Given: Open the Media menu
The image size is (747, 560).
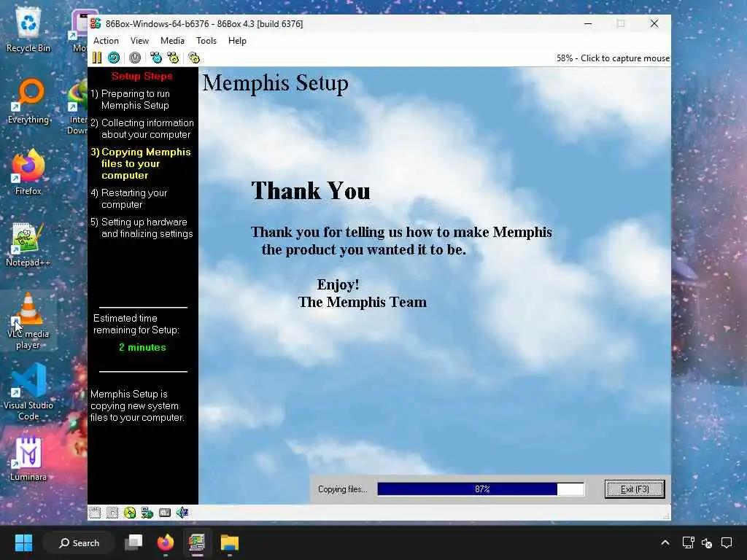Looking at the screenshot, I should 172,41.
